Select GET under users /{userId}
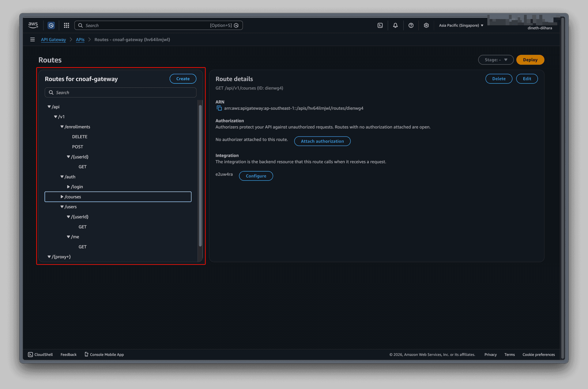 pos(82,227)
